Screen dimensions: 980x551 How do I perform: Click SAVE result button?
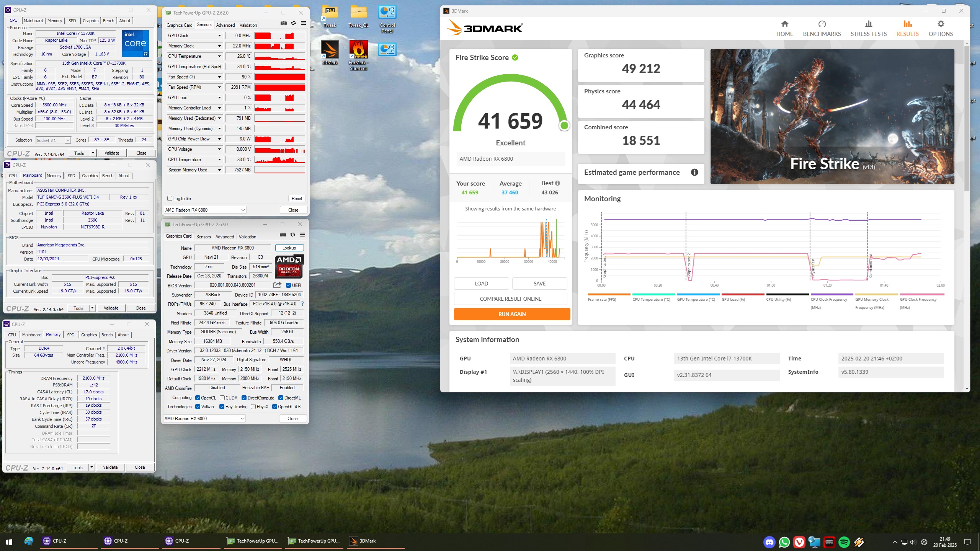click(x=539, y=284)
